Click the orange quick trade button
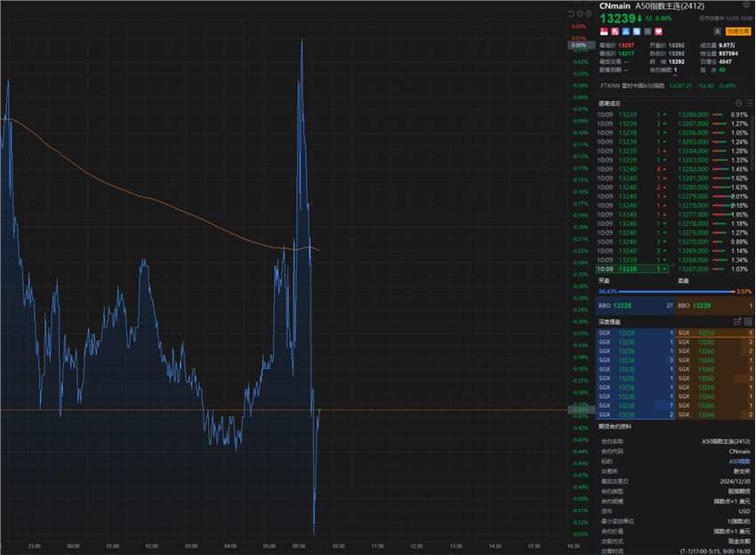756x555 pixels. point(738,31)
